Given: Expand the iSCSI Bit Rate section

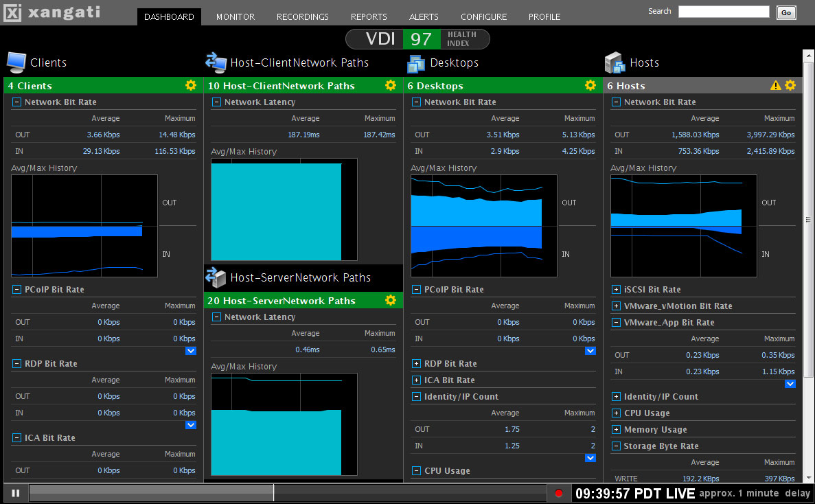Looking at the screenshot, I should (616, 290).
